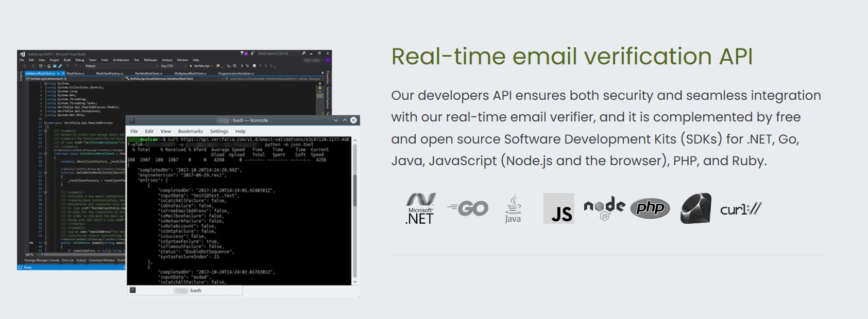Viewport: 868px width, 319px height.
Task: Select the bash tab at Konsole bottom
Action: click(185, 291)
